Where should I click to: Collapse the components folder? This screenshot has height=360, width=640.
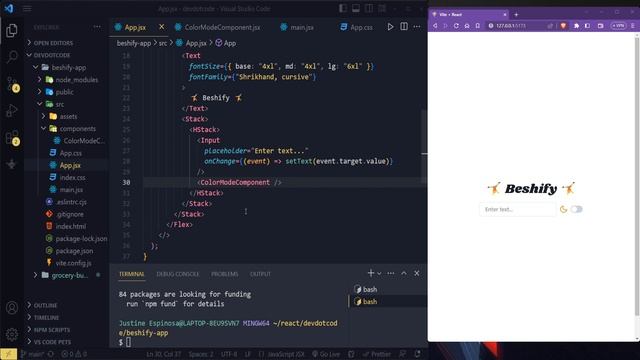(x=78, y=129)
